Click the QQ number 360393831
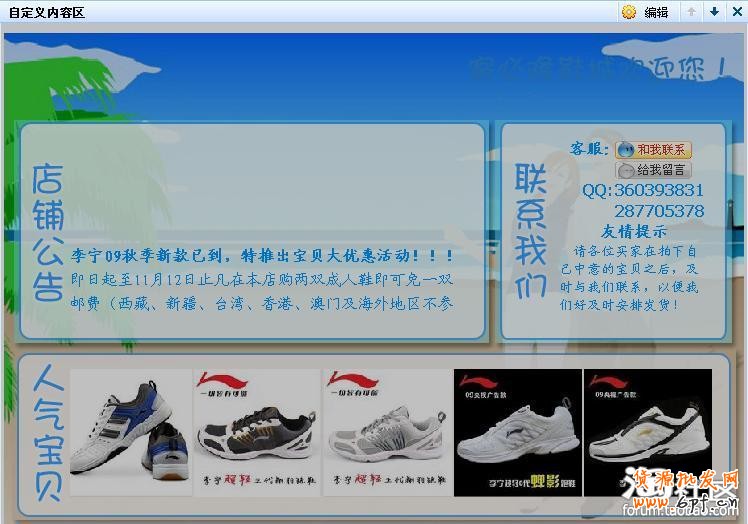This screenshot has width=748, height=524. [x=658, y=190]
